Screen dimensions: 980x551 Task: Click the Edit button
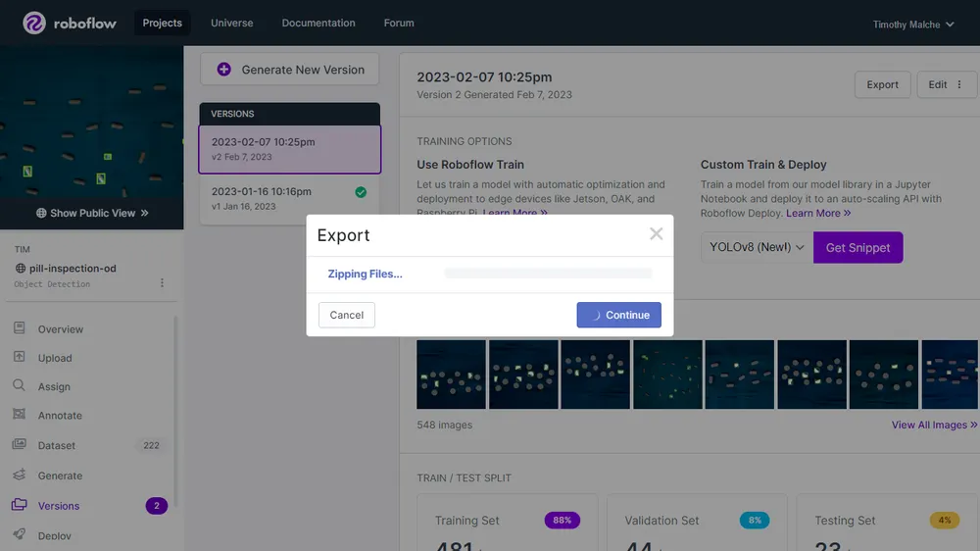coord(947,84)
